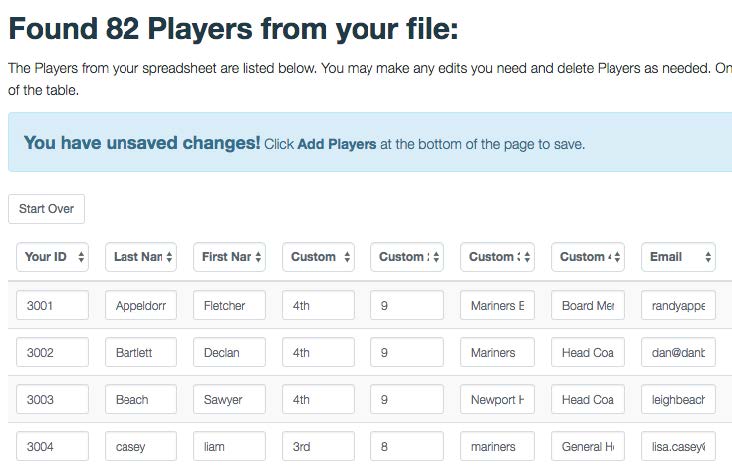Expand the Last Name column dropdown
The width and height of the screenshot is (732, 468).
[x=141, y=257]
